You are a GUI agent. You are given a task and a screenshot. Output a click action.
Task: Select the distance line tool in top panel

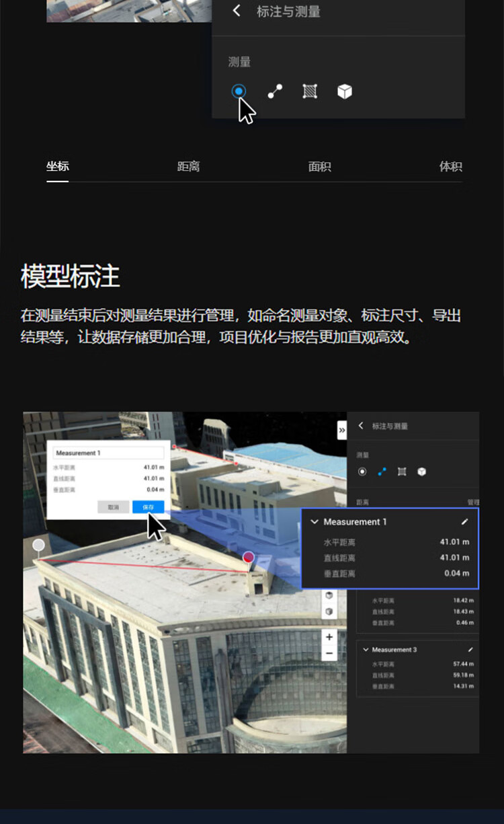[x=275, y=91]
